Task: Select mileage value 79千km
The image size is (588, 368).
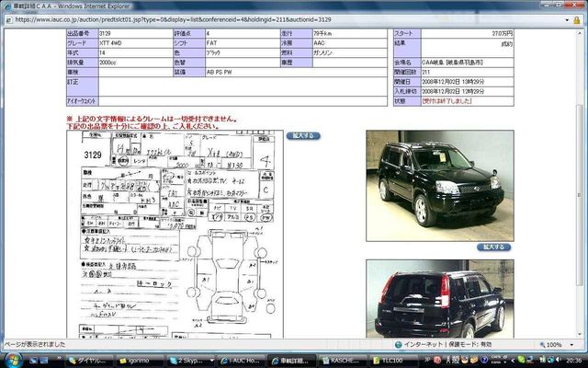Action: 350,33
